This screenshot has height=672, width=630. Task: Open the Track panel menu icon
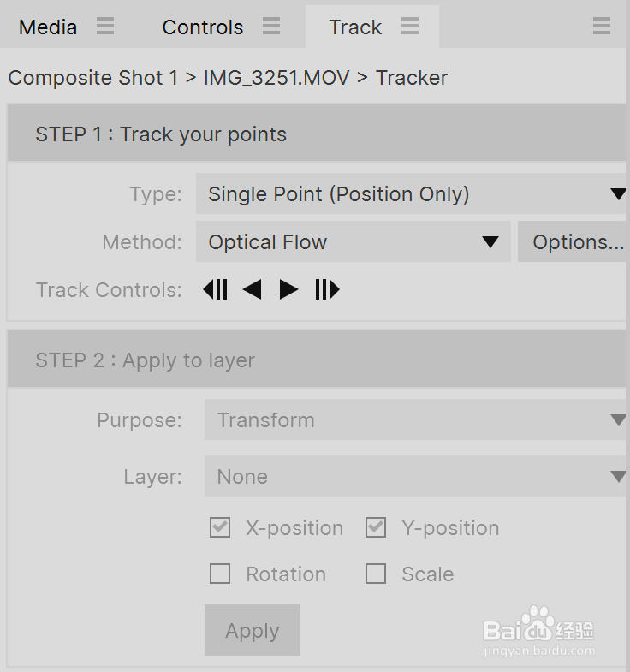pos(410,27)
